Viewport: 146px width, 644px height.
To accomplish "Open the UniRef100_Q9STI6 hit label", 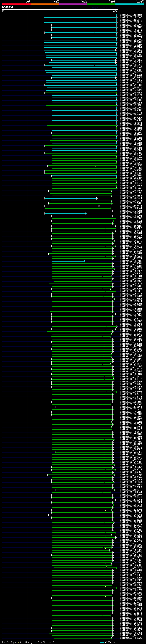I will (131, 22).
